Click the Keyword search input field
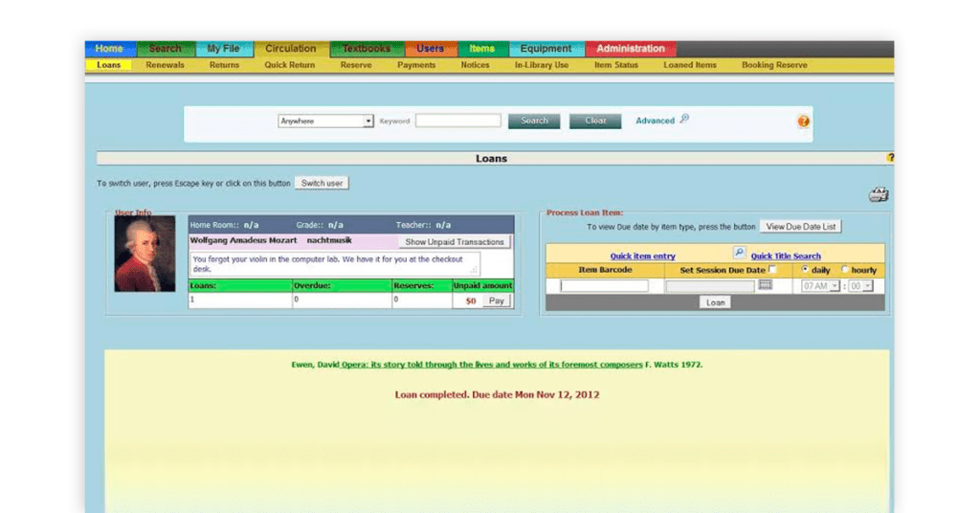The image size is (980, 513). tap(458, 121)
